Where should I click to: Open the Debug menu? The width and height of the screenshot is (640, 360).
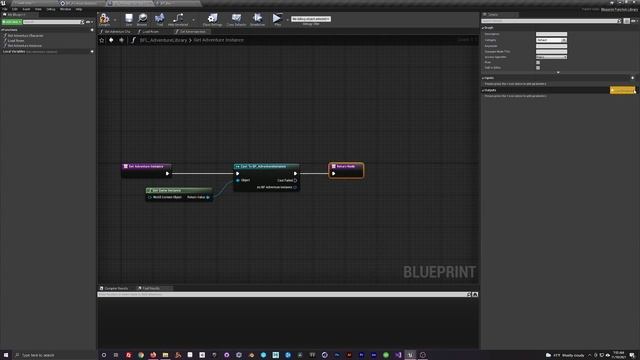pyautogui.click(x=51, y=9)
